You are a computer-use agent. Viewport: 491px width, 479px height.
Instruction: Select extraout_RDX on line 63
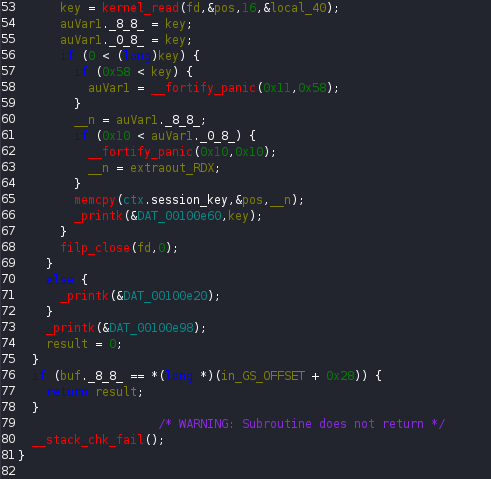172,168
